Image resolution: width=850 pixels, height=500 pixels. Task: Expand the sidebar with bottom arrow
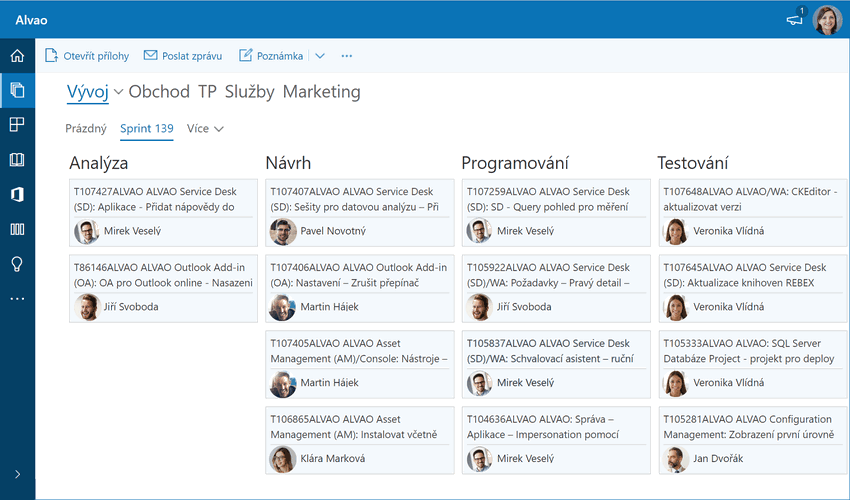(17, 475)
